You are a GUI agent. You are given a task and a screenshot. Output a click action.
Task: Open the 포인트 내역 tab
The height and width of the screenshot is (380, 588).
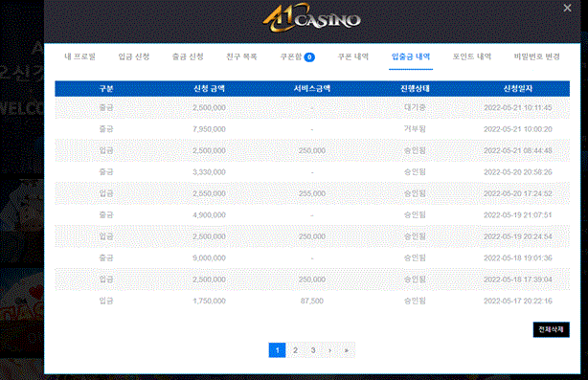point(472,56)
